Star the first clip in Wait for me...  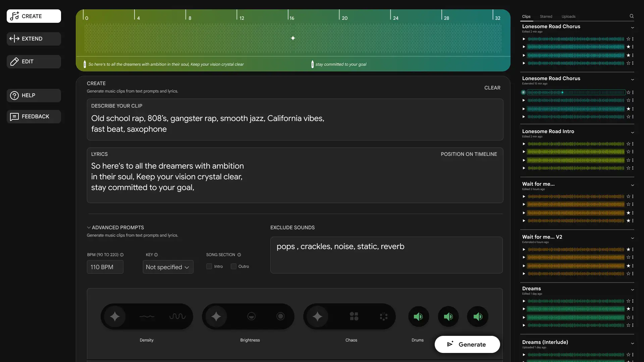tap(628, 197)
